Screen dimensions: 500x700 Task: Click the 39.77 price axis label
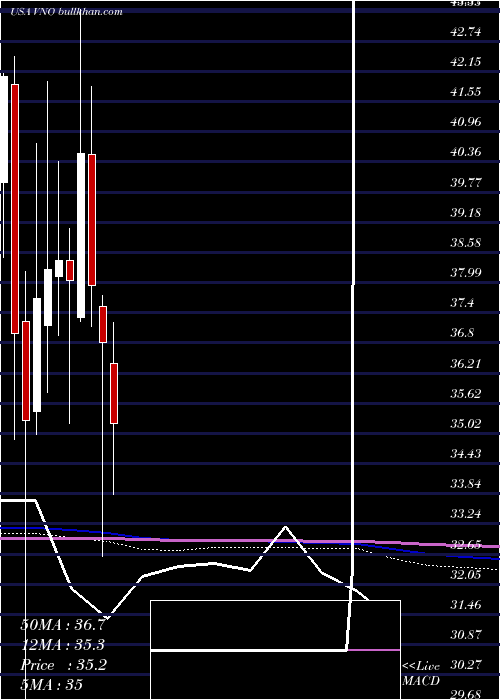pyautogui.click(x=466, y=182)
